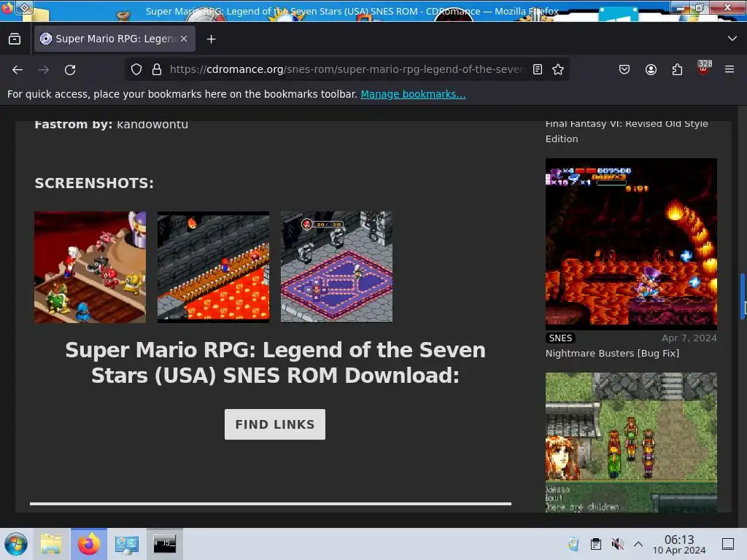747x560 pixels.
Task: Click the show desktop button in the tray
Action: [728, 544]
